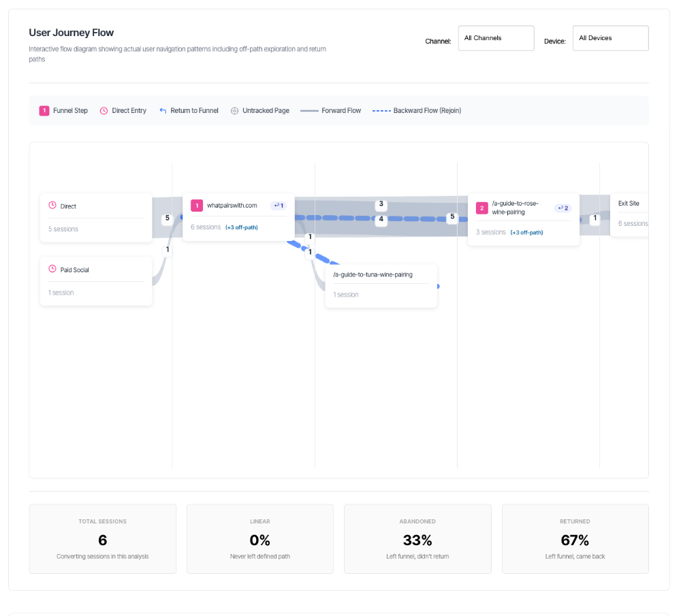The height and width of the screenshot is (616, 681).
Task: Open the Channel filter showing All Channels
Action: [496, 38]
